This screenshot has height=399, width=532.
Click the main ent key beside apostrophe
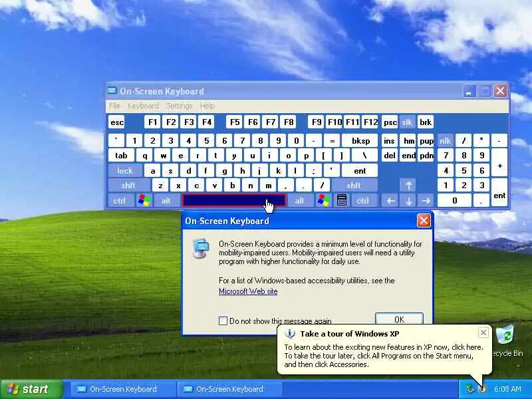click(x=360, y=171)
